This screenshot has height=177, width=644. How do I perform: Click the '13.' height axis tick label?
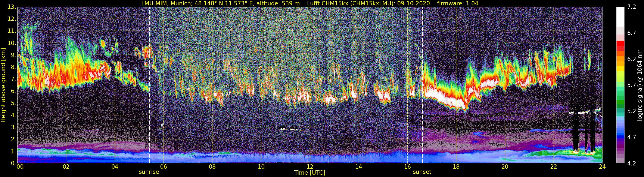click(x=12, y=7)
